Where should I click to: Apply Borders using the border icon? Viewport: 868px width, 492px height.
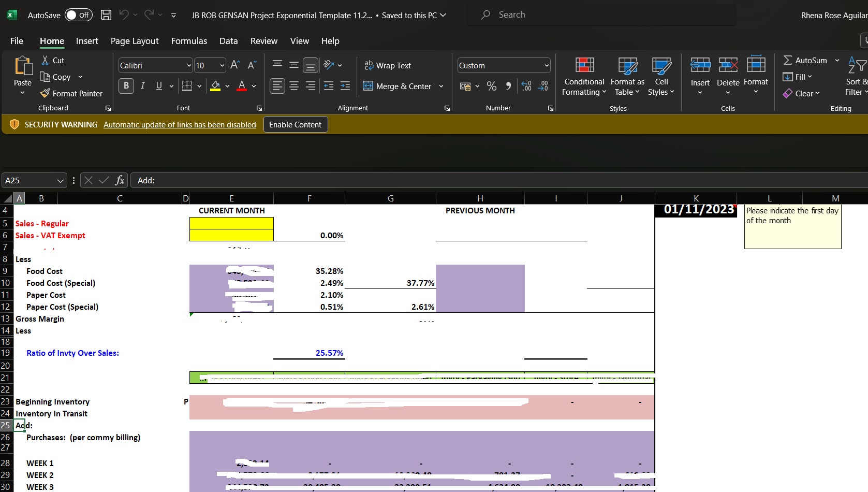tap(187, 86)
